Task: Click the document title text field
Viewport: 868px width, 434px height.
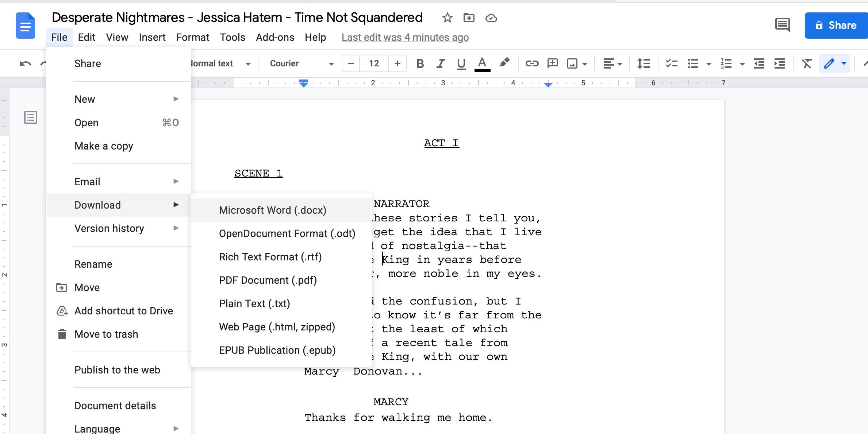Action: pos(237,18)
